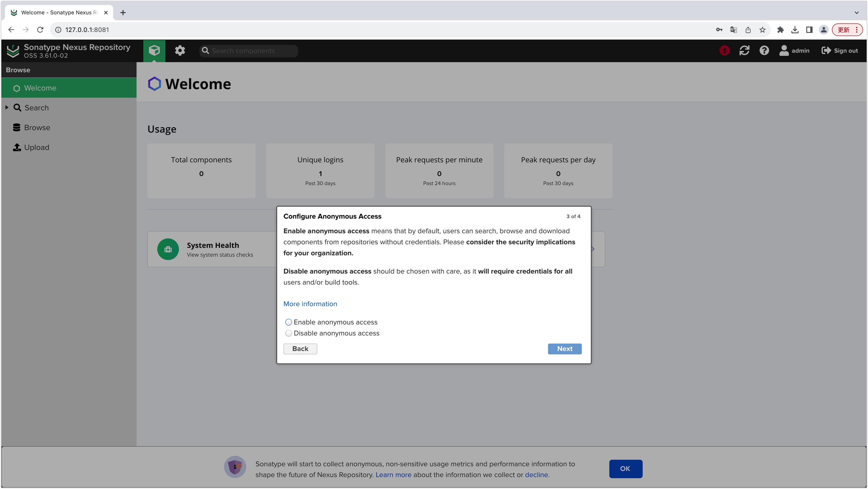Screen dimensions: 868x489
Task: Click the 'OSS 3.61.0-02' version text
Action: pyautogui.click(x=46, y=56)
